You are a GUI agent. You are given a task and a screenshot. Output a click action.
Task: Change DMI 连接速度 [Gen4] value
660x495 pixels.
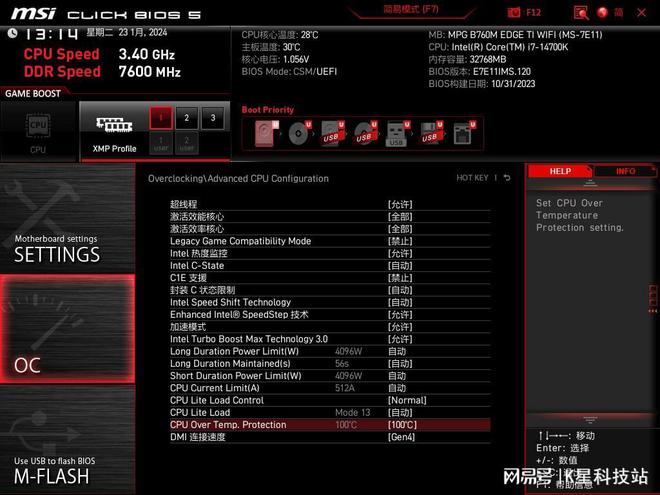click(x=401, y=437)
